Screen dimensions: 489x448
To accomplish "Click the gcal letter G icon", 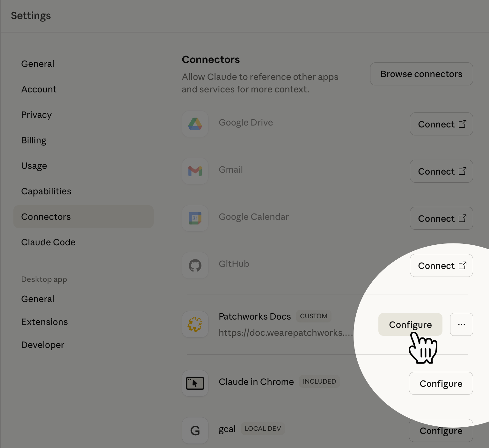I will pyautogui.click(x=195, y=430).
